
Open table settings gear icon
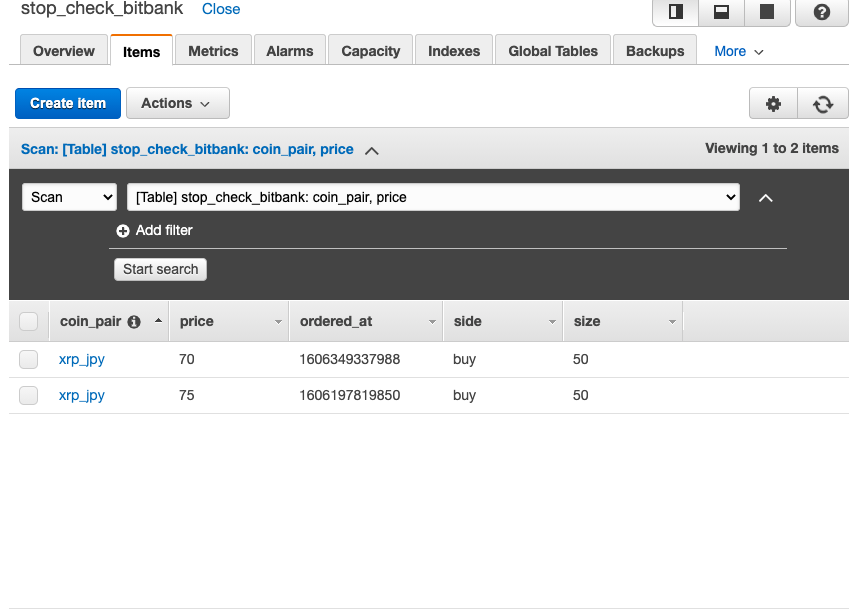pyautogui.click(x=773, y=103)
